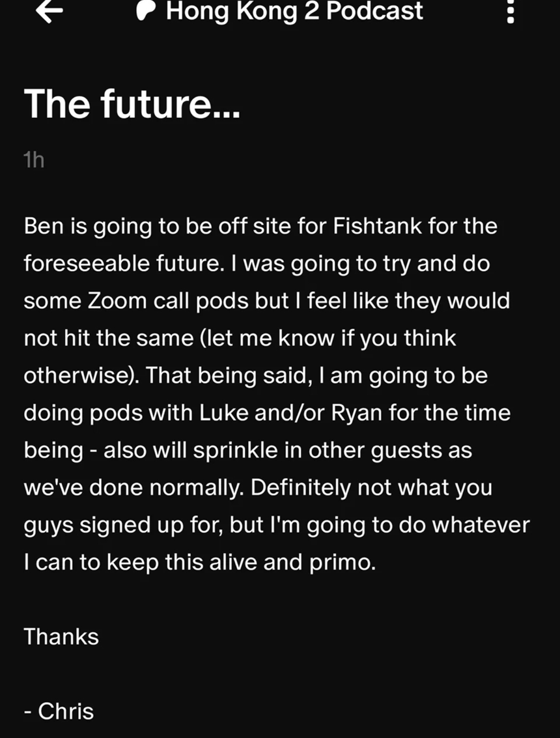Click "otherwise)." in the post text
560x738 pixels.
[x=81, y=376]
